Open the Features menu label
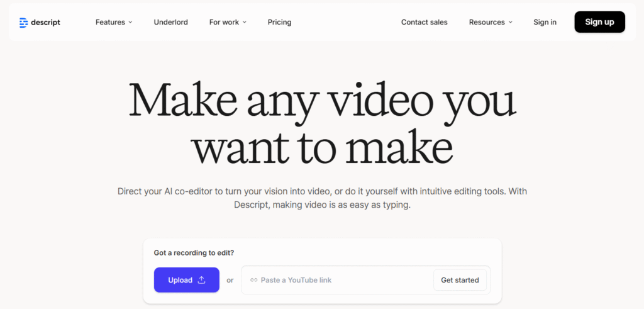The height and width of the screenshot is (309, 644). [x=110, y=22]
